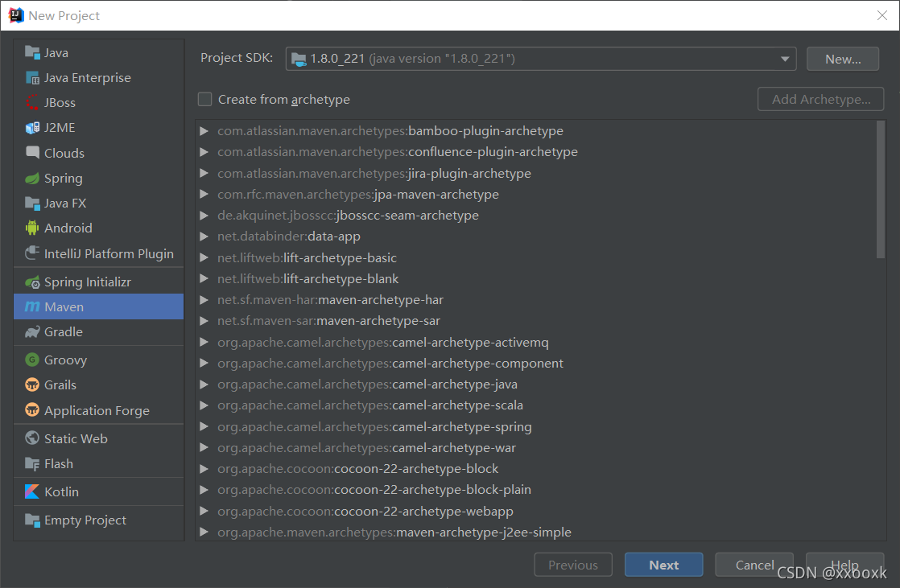Select Java Enterprise project type label
The image size is (900, 588).
(87, 77)
